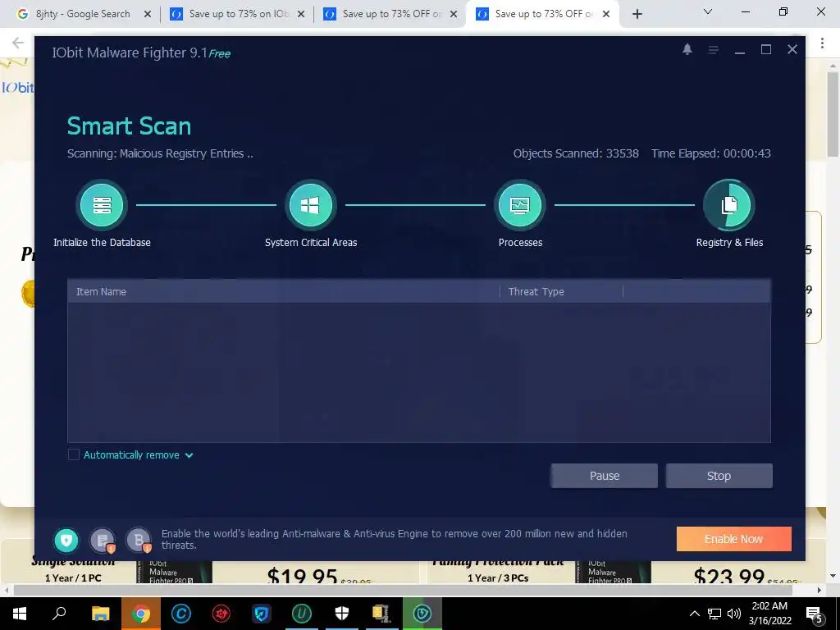This screenshot has height=630, width=840.
Task: Open the blue C circle app on taskbar
Action: [x=181, y=614]
